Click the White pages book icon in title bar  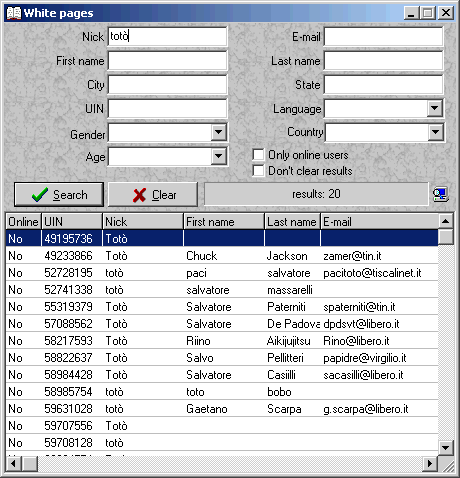(x=14, y=13)
